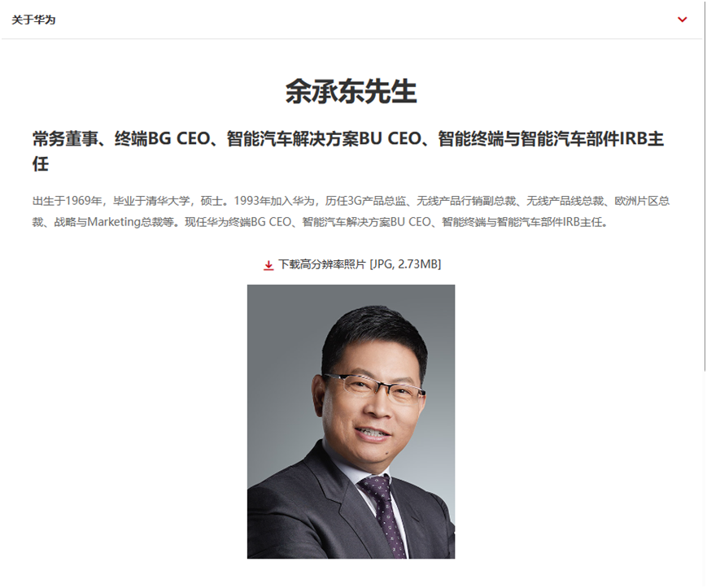707x588 pixels.
Task: Select the 余承东先生 page heading
Action: point(351,91)
